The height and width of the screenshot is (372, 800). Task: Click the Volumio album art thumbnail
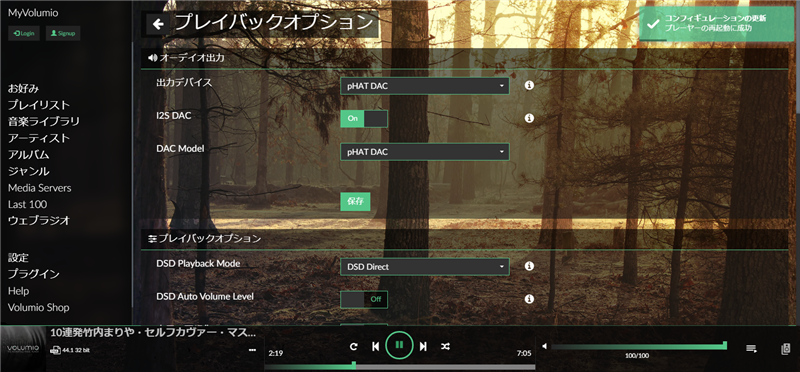coord(23,349)
